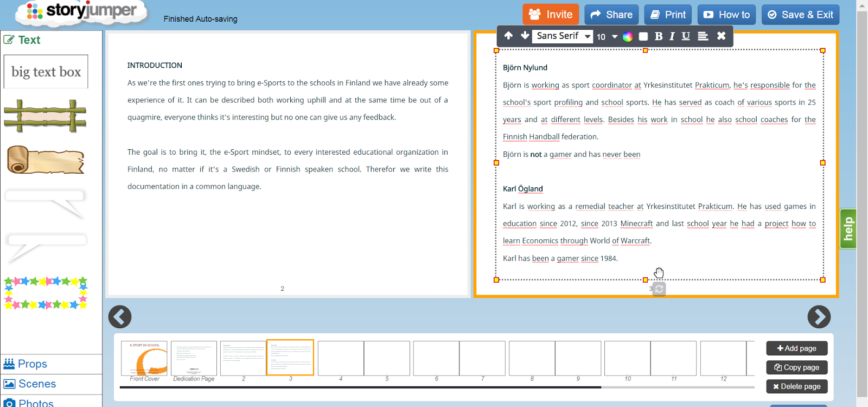868x407 pixels.
Task: Select page 3 thumbnail
Action: (x=290, y=358)
